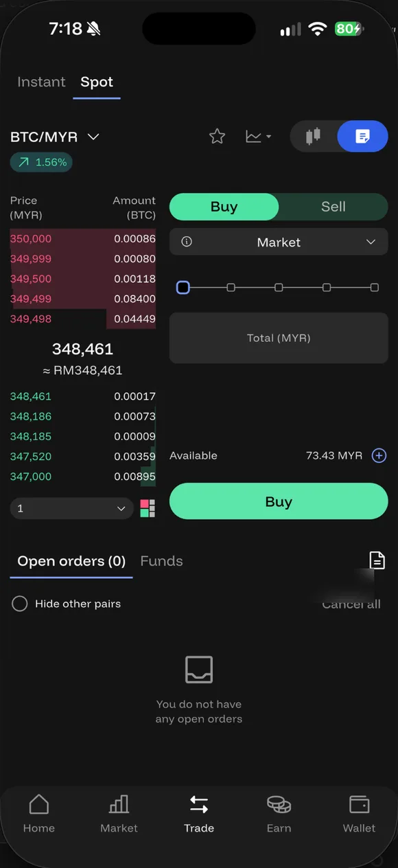Add funds with plus icon beside 73.43 MYR
This screenshot has width=398, height=868.
tap(379, 455)
